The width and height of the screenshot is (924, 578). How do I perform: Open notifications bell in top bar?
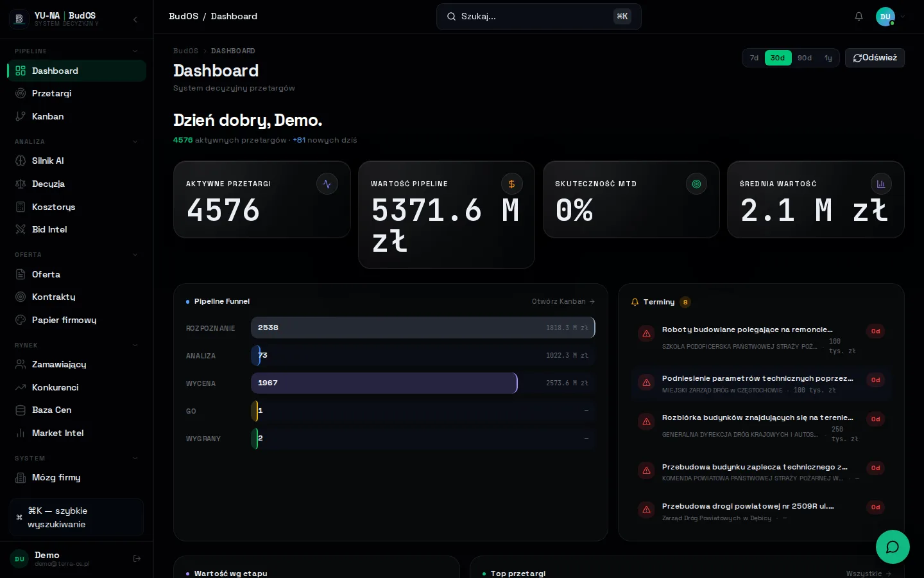pyautogui.click(x=859, y=17)
